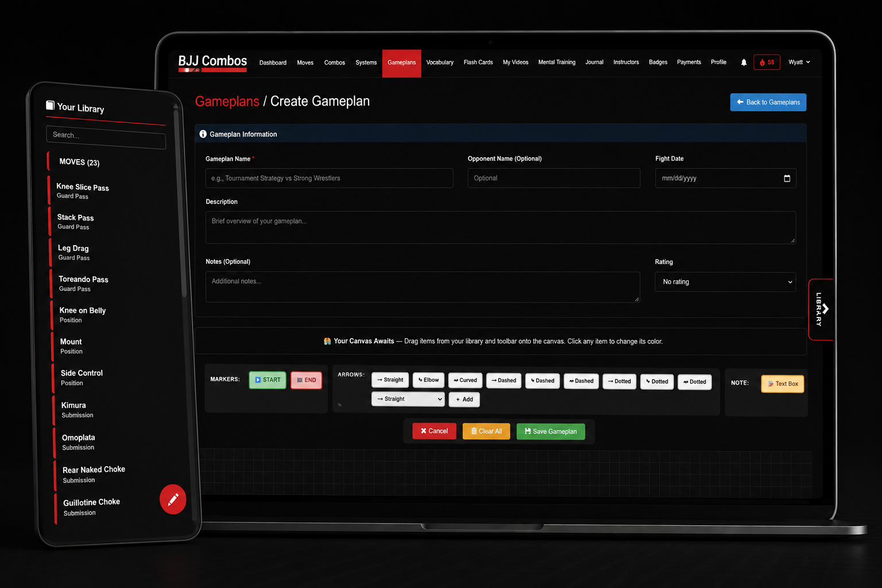882x588 pixels.
Task: Select Knee on Belly in phone library
Action: [x=82, y=315]
